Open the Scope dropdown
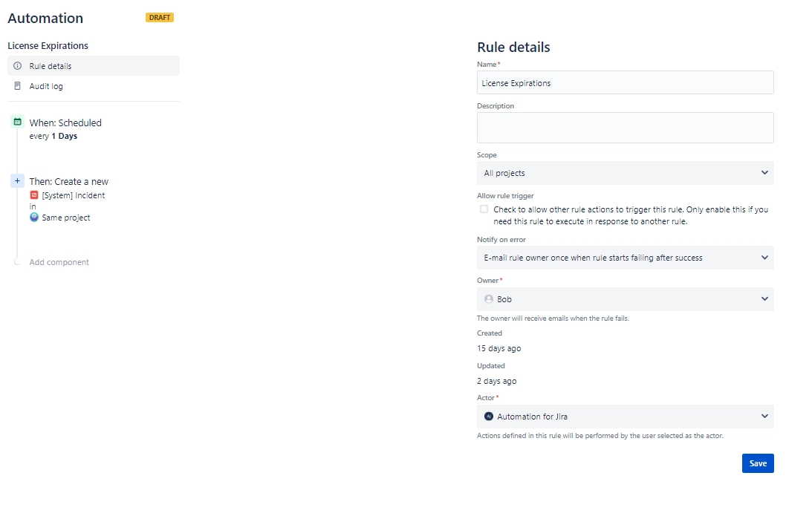This screenshot has width=812, height=519. [625, 173]
